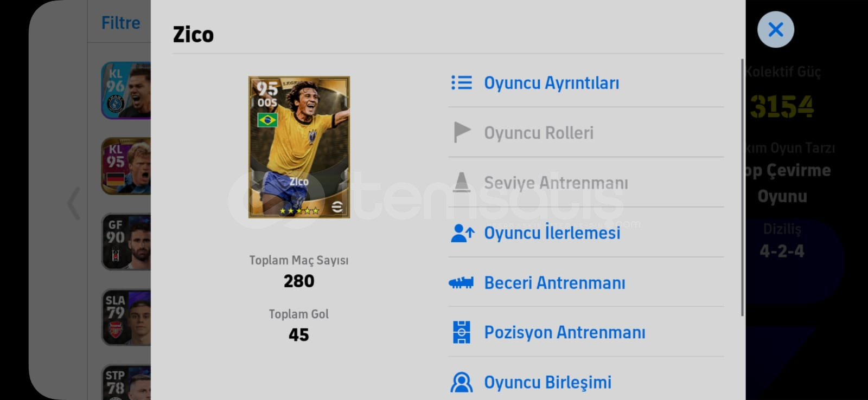Select the KL 96 goalkeeper card
The height and width of the screenshot is (400, 868).
click(126, 91)
